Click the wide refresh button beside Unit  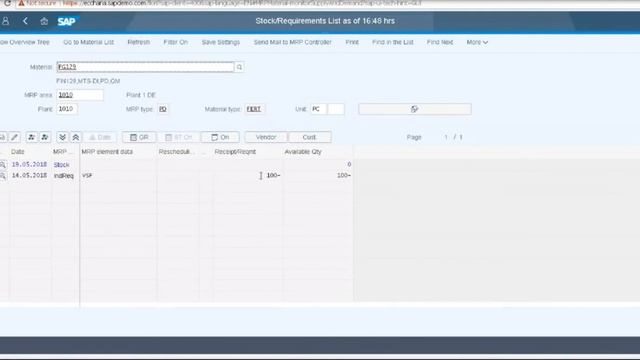point(415,109)
